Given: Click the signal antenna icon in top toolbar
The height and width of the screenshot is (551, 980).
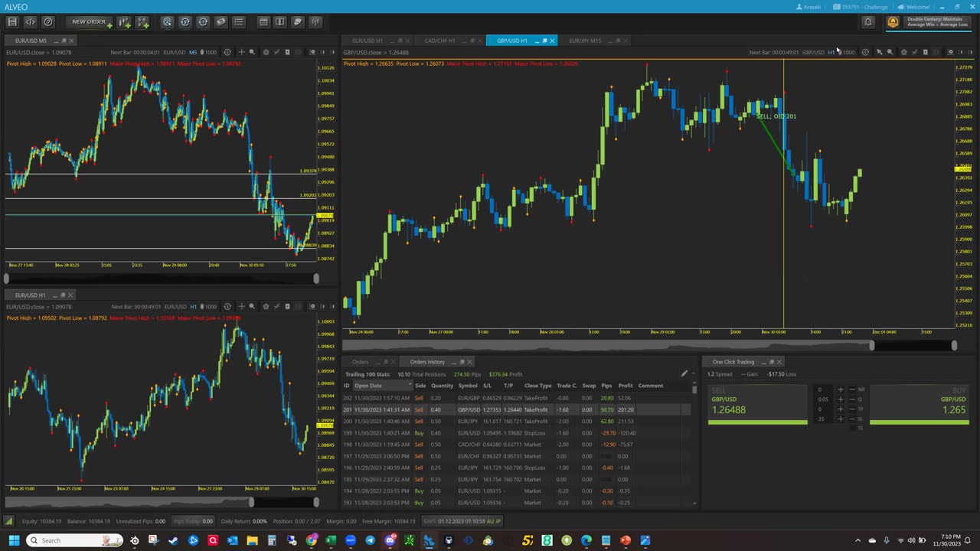Looking at the screenshot, I should 315,22.
